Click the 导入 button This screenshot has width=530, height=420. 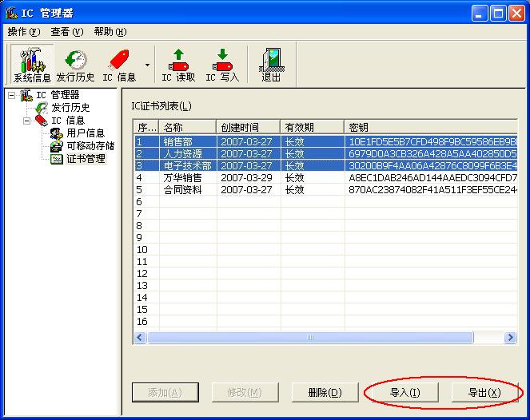(x=404, y=393)
